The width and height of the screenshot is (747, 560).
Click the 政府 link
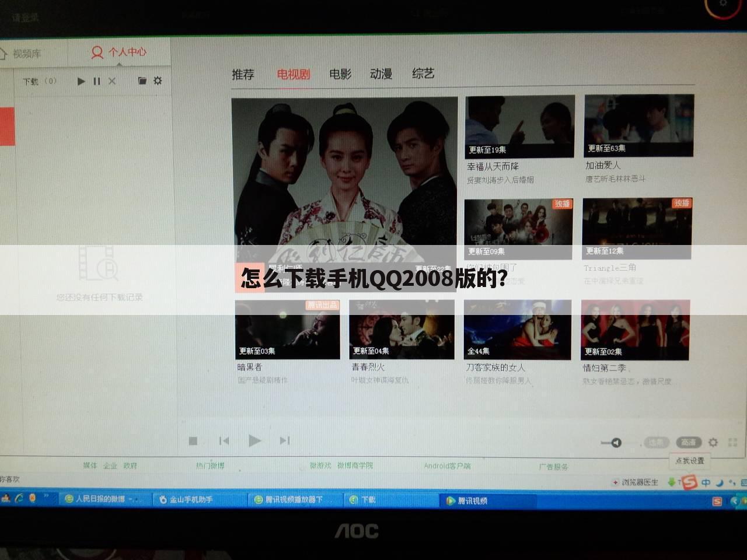130,466
